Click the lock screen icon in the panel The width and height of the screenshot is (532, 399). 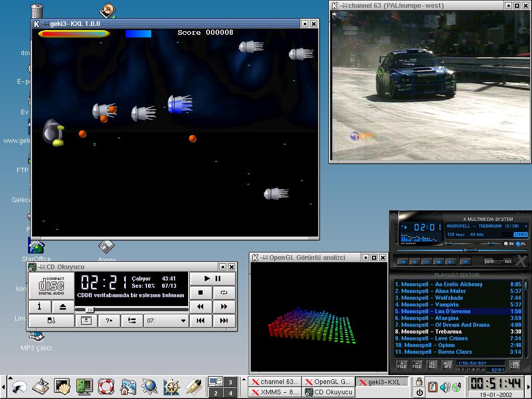click(419, 382)
